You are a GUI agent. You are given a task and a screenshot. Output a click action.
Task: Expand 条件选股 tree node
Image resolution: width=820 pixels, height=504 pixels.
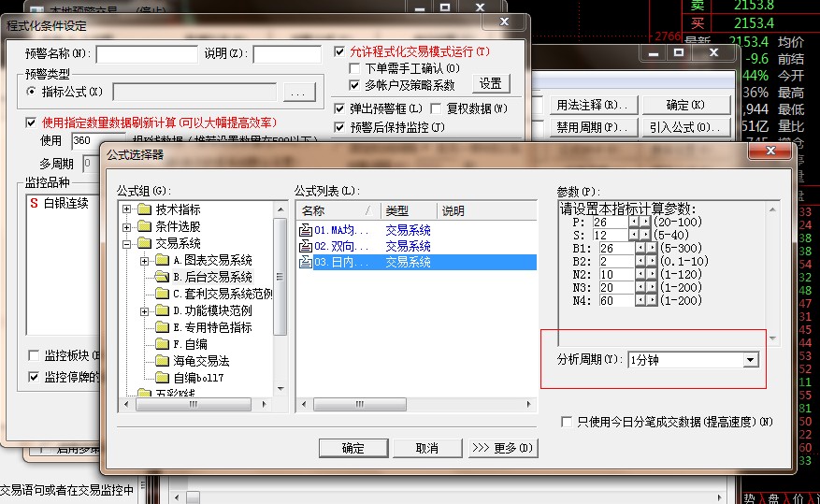[126, 227]
